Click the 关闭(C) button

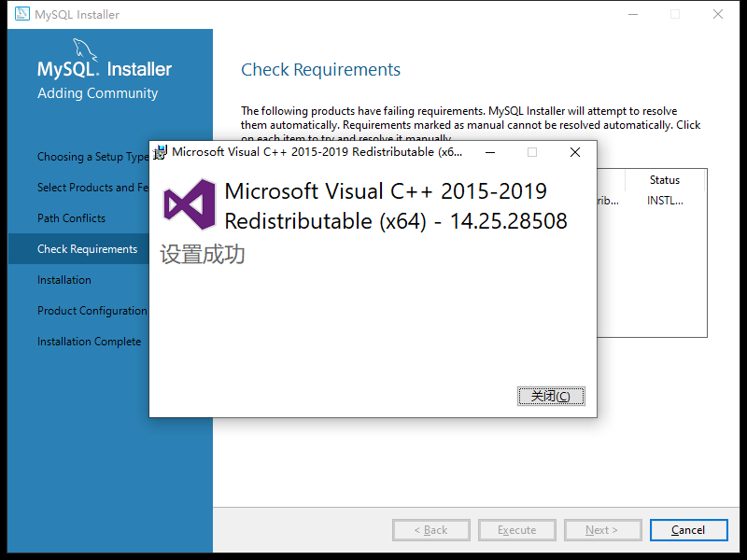[551, 396]
